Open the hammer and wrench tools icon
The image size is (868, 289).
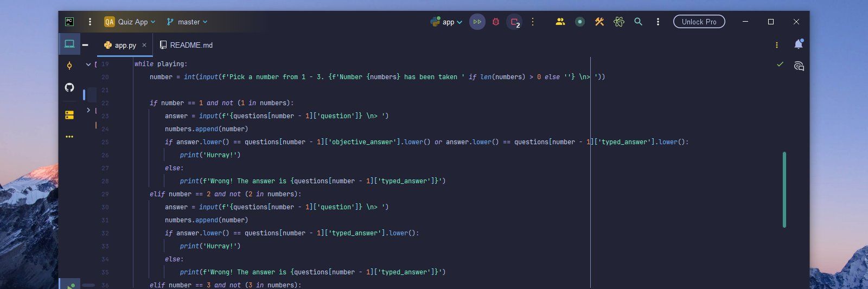599,22
